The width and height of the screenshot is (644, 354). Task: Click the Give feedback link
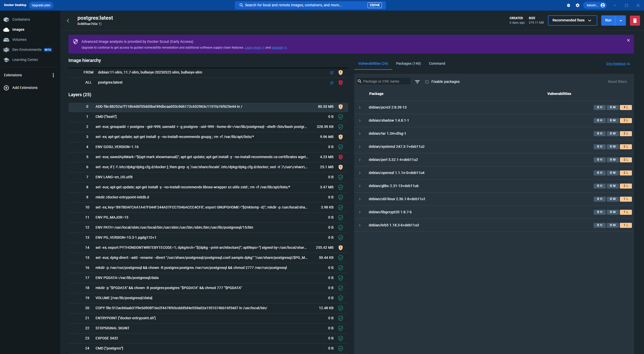pos(616,64)
